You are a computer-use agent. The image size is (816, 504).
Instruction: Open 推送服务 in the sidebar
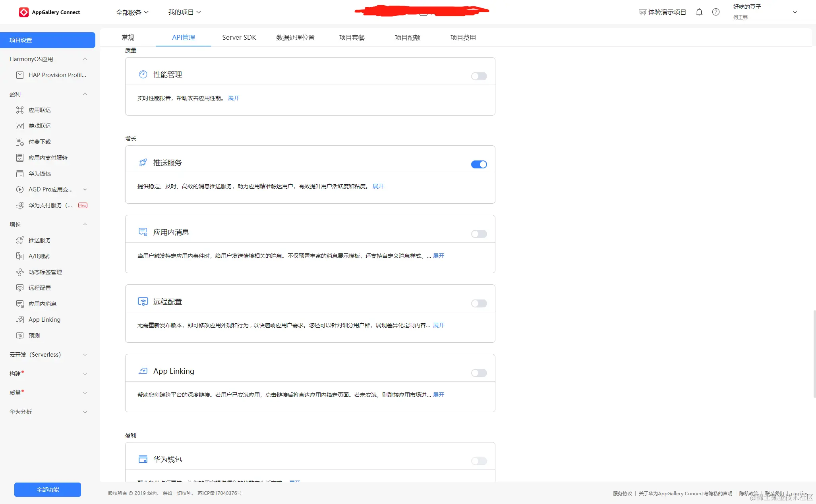(x=39, y=240)
